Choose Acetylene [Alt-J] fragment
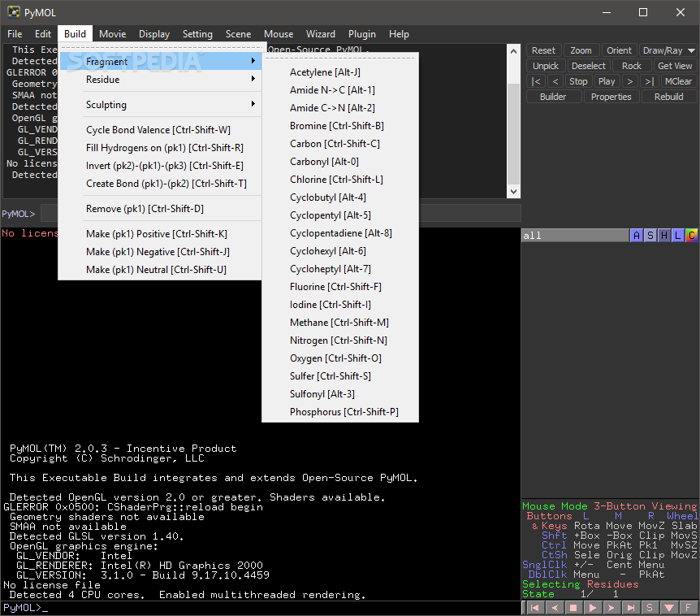The width and height of the screenshot is (700, 616). [340, 72]
